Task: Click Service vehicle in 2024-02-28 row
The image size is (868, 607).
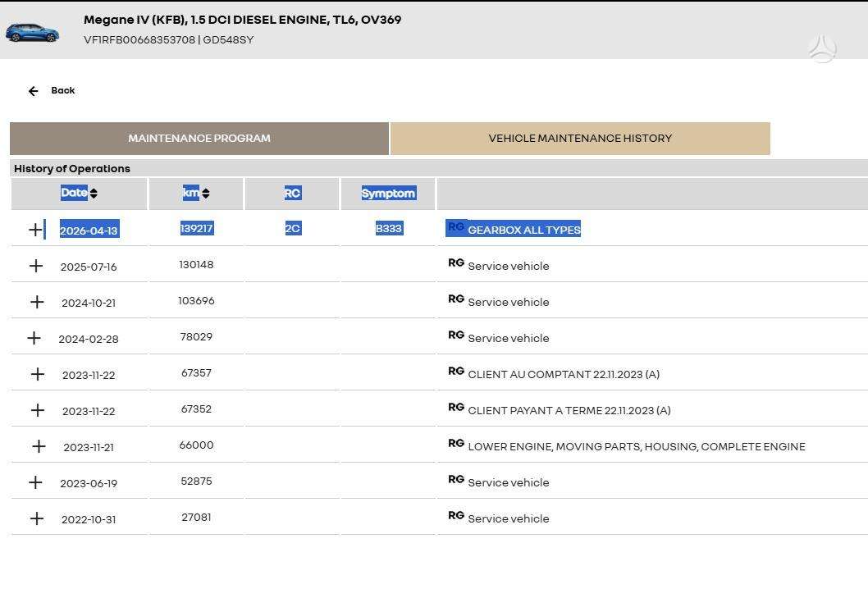Action: tap(508, 338)
